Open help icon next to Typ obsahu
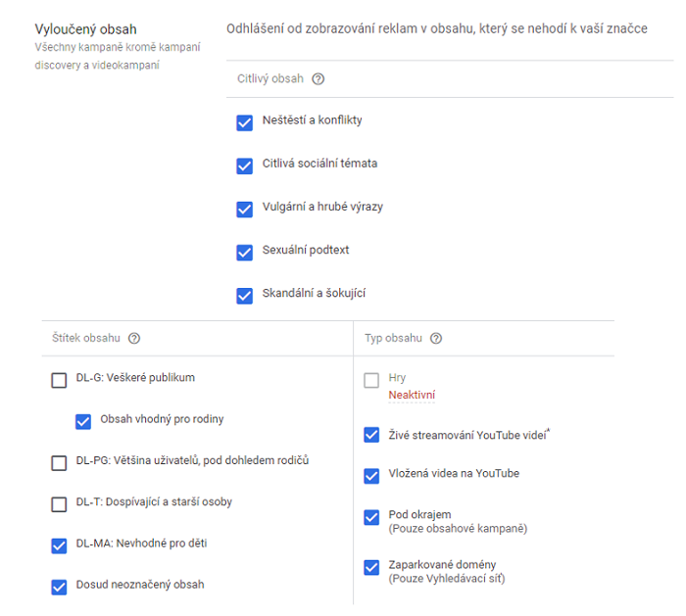Screen dimensions: 686x616 (x=436, y=339)
